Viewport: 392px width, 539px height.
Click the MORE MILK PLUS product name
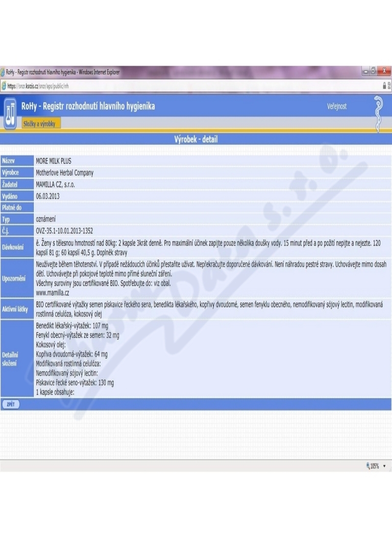pos(56,161)
